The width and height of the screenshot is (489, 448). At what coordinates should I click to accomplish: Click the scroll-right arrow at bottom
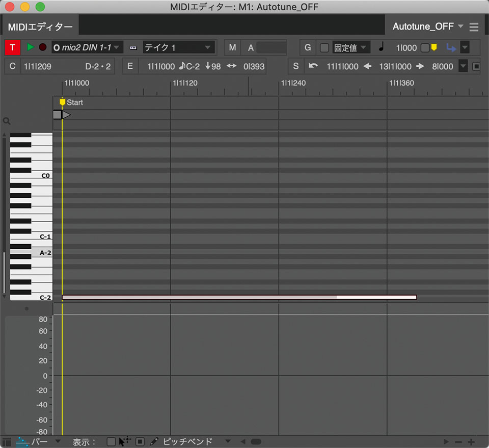[446, 442]
